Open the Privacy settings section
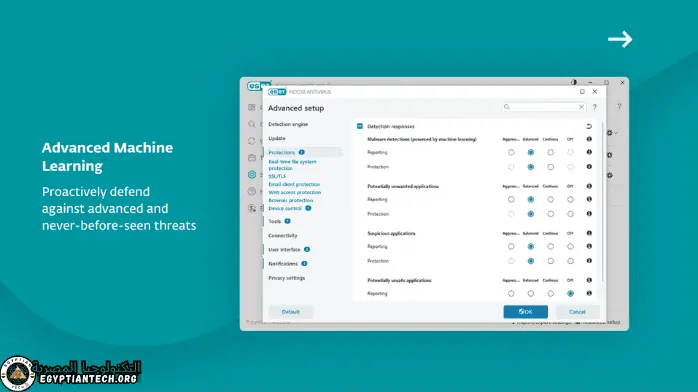The width and height of the screenshot is (698, 392). coord(287,278)
